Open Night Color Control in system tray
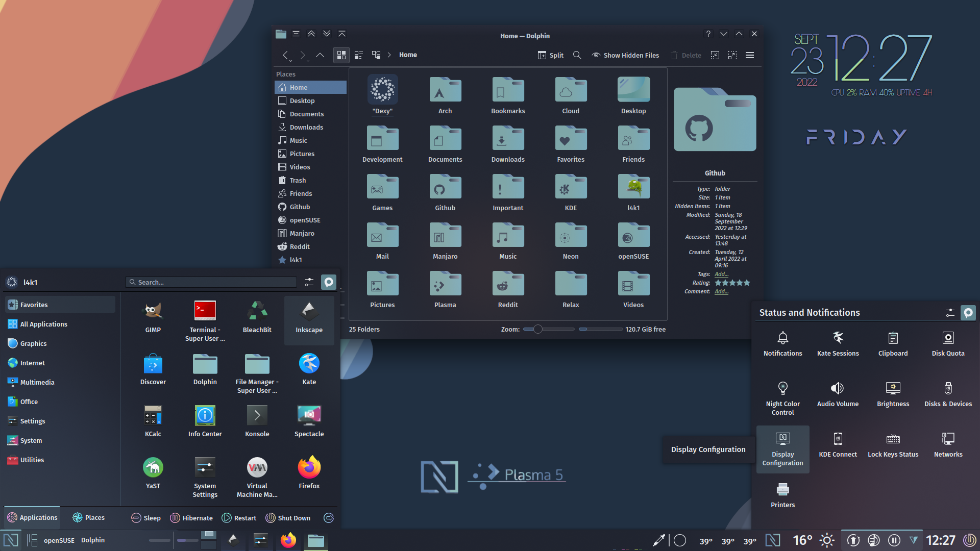 (783, 398)
